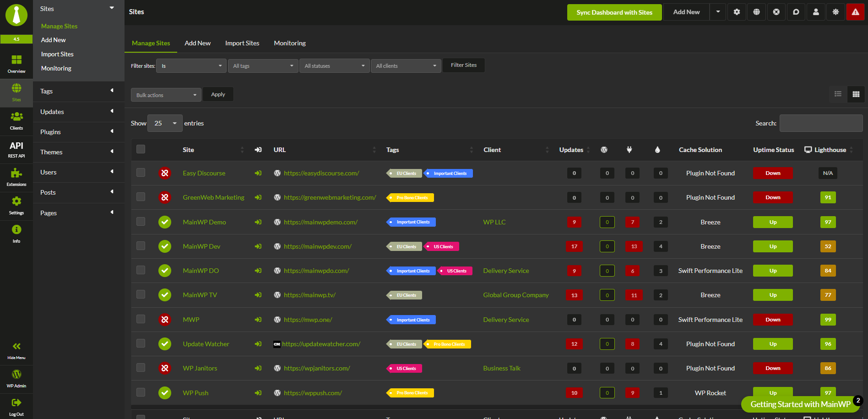Open the gear icon in top toolbar
Image resolution: width=868 pixels, height=419 pixels.
pos(737,12)
